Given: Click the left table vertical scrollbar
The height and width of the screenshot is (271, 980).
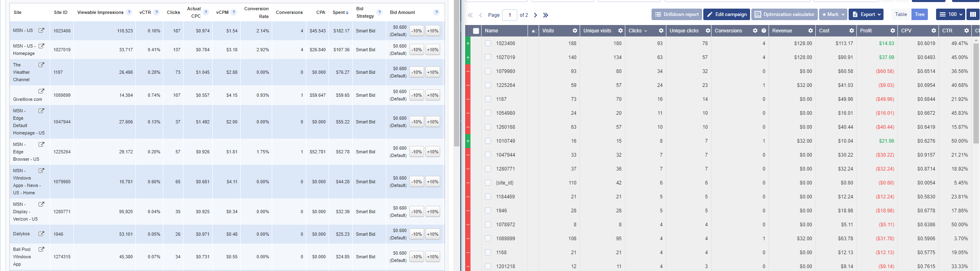Looking at the screenshot, I should click(x=457, y=73).
